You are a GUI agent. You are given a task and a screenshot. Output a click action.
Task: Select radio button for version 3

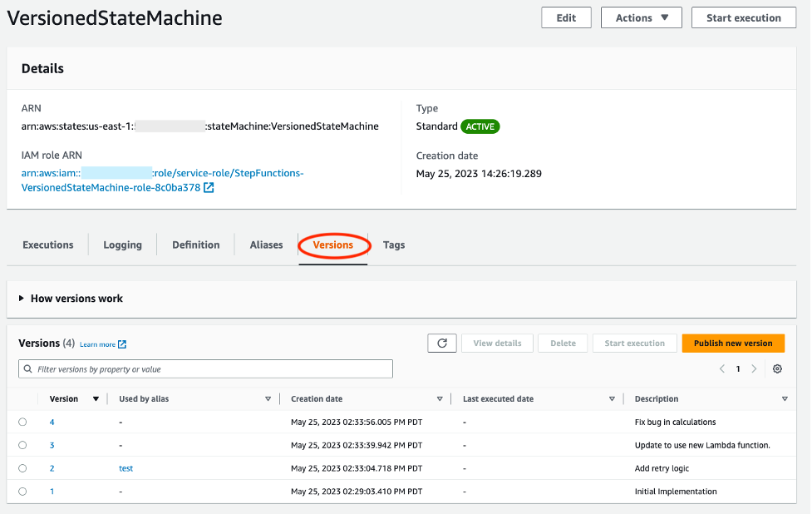22,445
